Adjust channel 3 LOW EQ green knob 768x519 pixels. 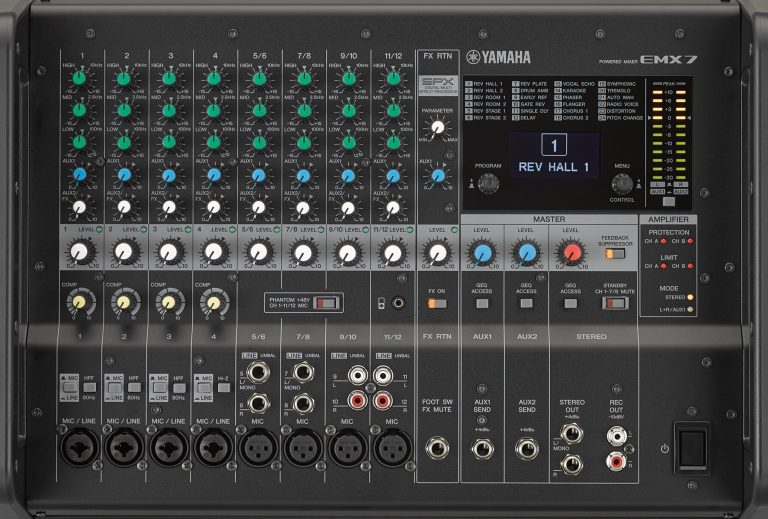pyautogui.click(x=169, y=142)
